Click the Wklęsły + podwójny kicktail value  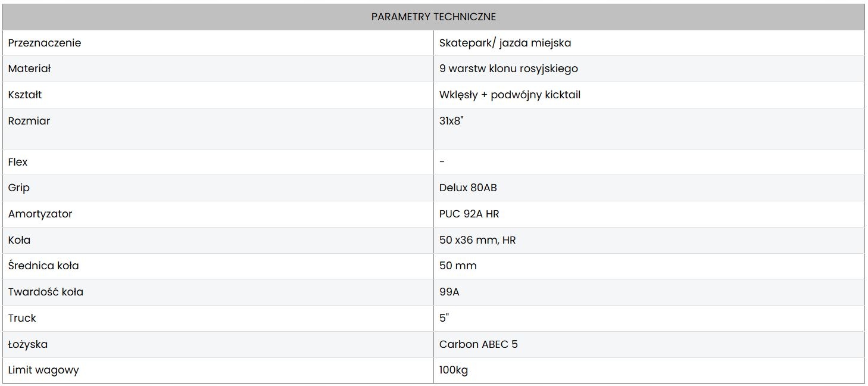[x=510, y=95]
